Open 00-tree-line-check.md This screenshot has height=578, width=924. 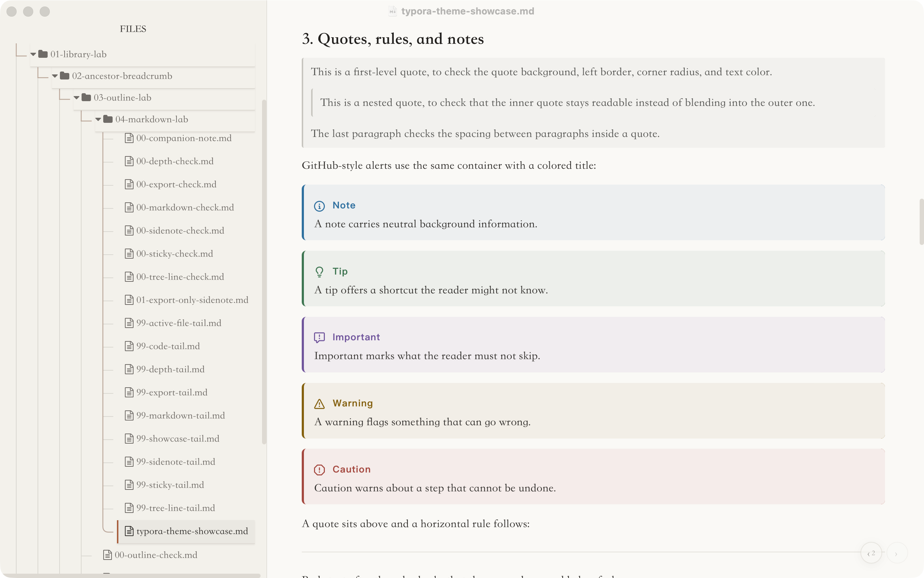point(180,277)
